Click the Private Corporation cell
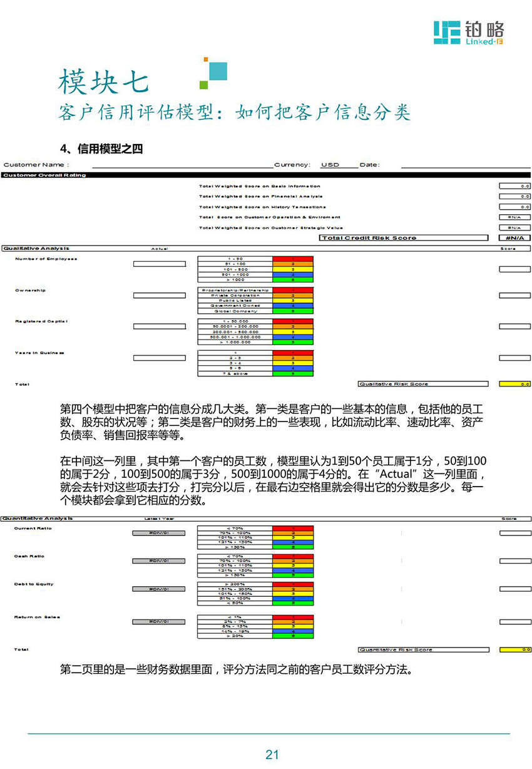 click(235, 296)
